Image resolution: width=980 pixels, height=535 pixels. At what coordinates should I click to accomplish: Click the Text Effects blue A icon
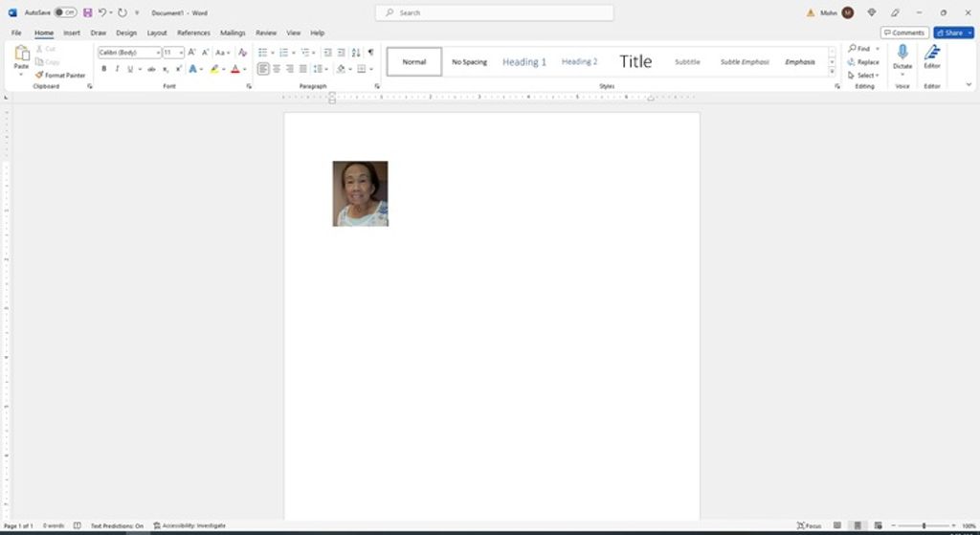[x=193, y=69]
